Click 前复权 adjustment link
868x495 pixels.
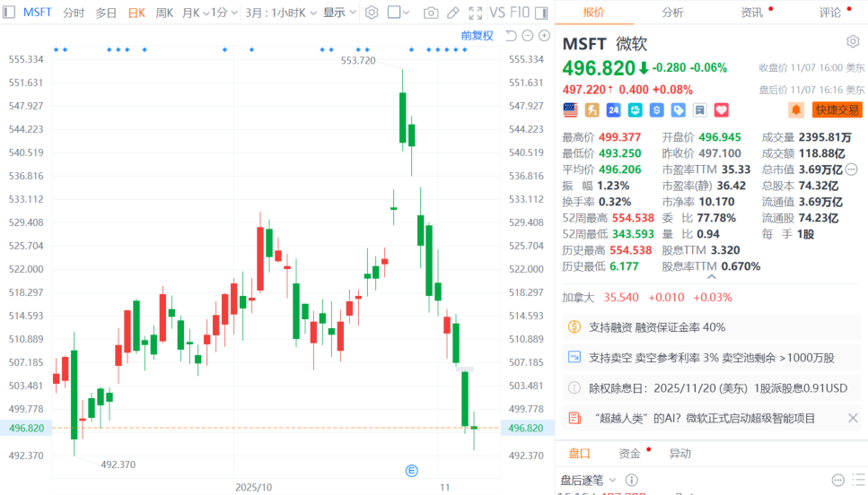(x=477, y=35)
